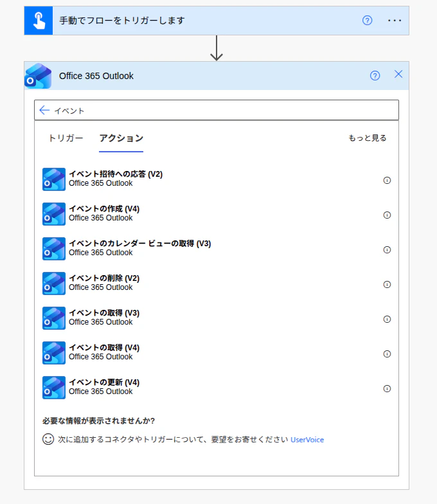Show info for イベントの更新 (V4)
This screenshot has width=437, height=504.
[x=387, y=388]
